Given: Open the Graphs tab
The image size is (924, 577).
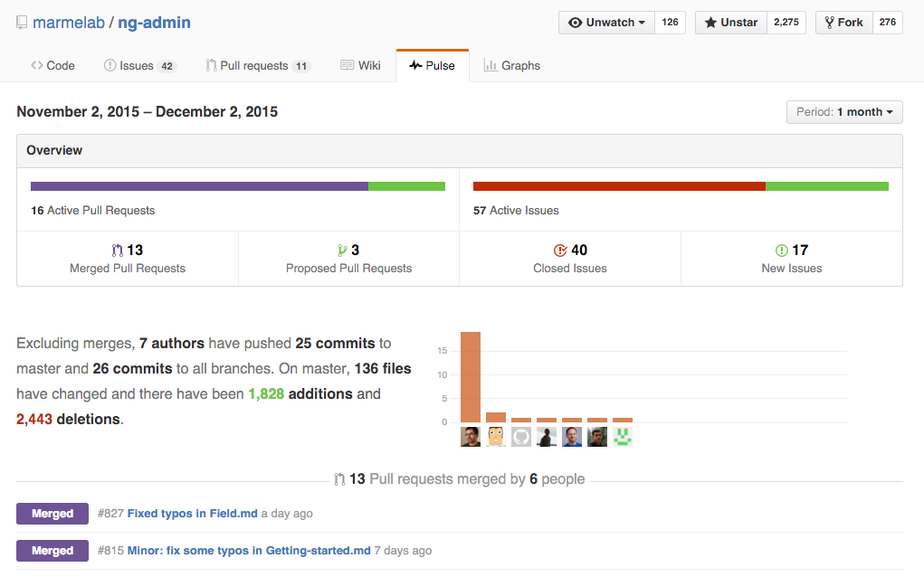Looking at the screenshot, I should [x=512, y=65].
